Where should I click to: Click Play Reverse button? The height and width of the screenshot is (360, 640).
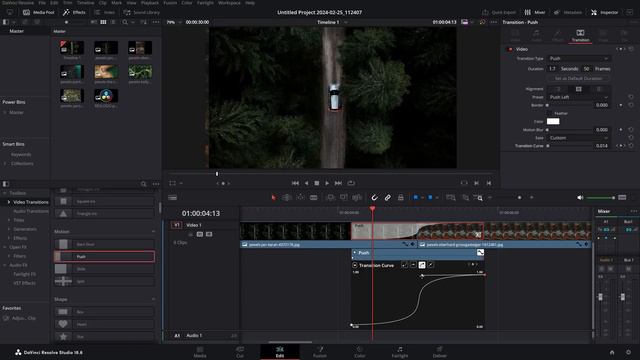click(x=306, y=183)
